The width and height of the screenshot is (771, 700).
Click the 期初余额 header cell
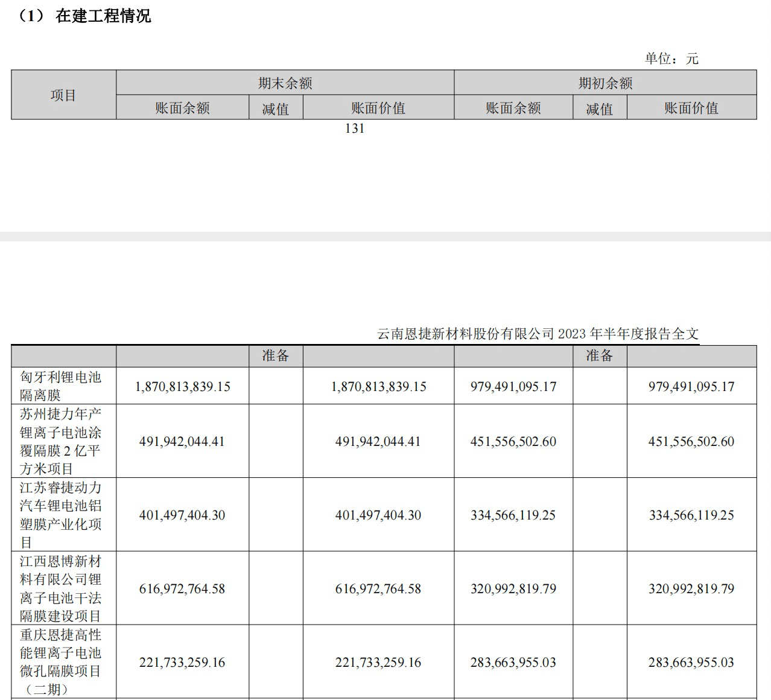click(x=605, y=83)
